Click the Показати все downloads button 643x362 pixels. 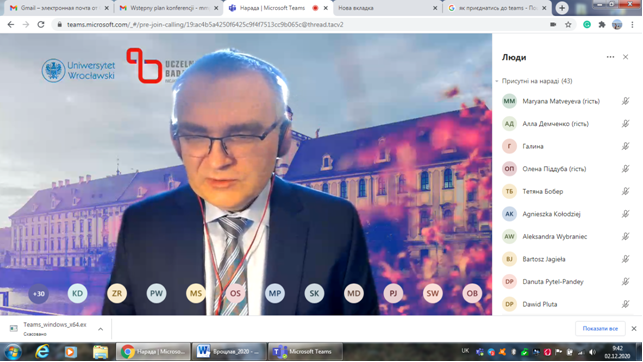(x=600, y=328)
